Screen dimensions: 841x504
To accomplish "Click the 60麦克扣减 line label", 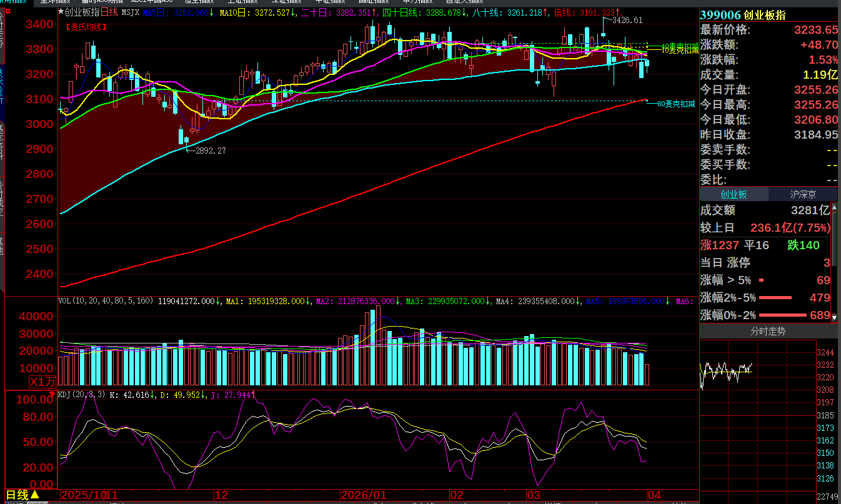I will 676,104.
